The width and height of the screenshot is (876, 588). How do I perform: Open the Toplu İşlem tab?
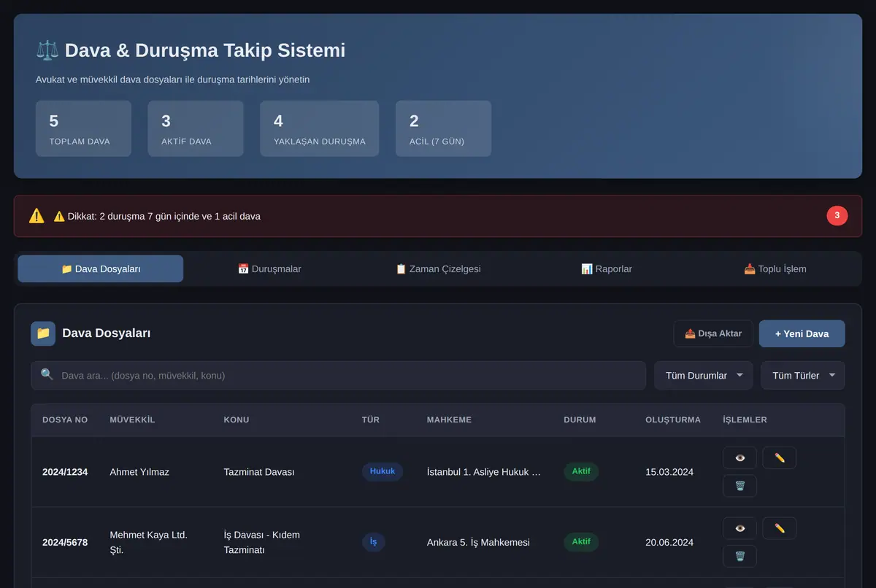pyautogui.click(x=775, y=268)
